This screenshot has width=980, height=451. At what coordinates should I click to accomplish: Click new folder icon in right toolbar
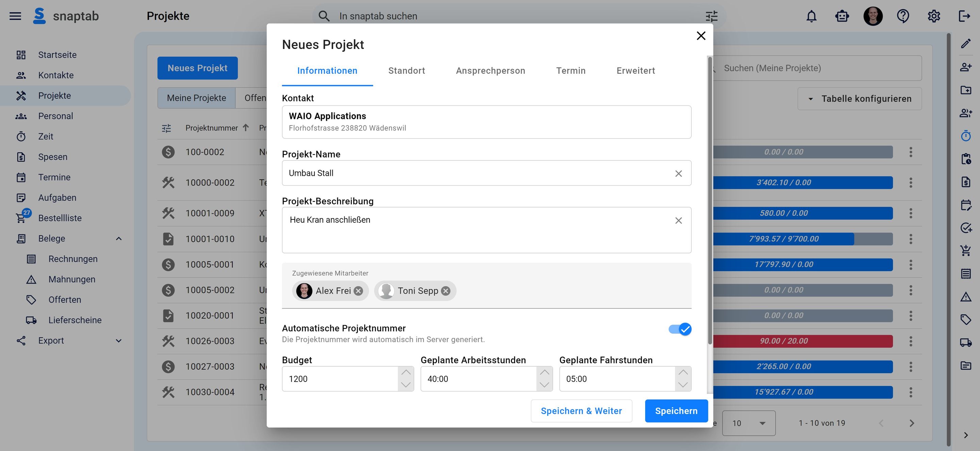tap(966, 90)
